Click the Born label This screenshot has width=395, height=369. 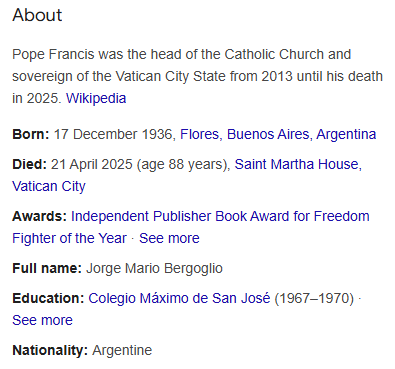coord(31,134)
